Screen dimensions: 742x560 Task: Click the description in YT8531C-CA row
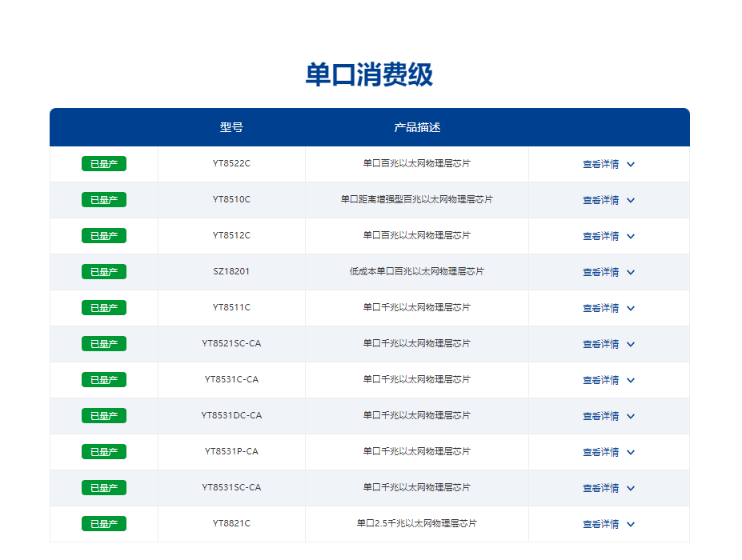pos(417,379)
